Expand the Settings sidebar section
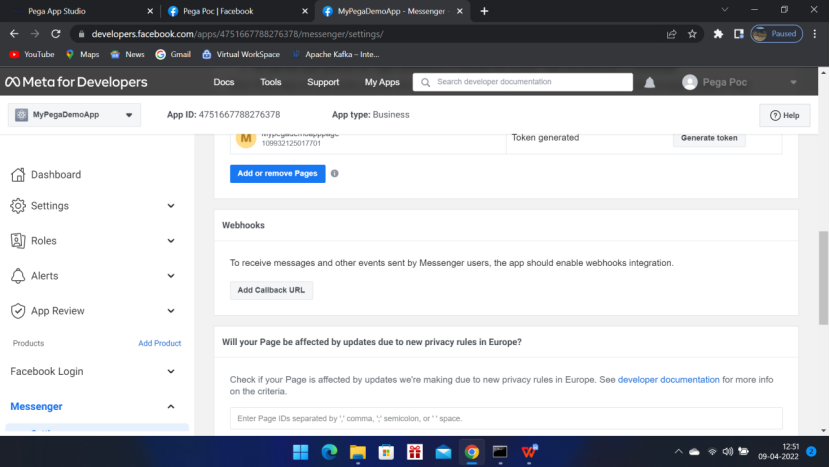Image resolution: width=830 pixels, height=467 pixels. click(171, 205)
